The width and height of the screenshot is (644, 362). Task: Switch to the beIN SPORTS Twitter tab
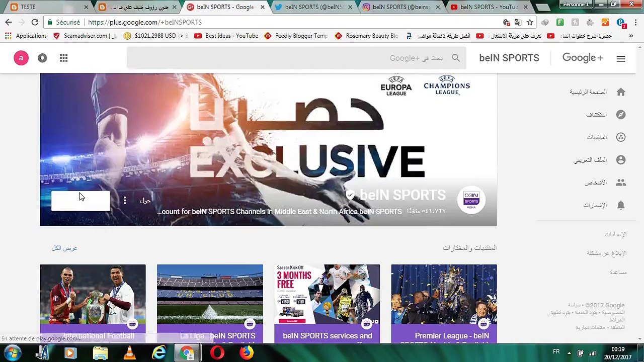[312, 7]
